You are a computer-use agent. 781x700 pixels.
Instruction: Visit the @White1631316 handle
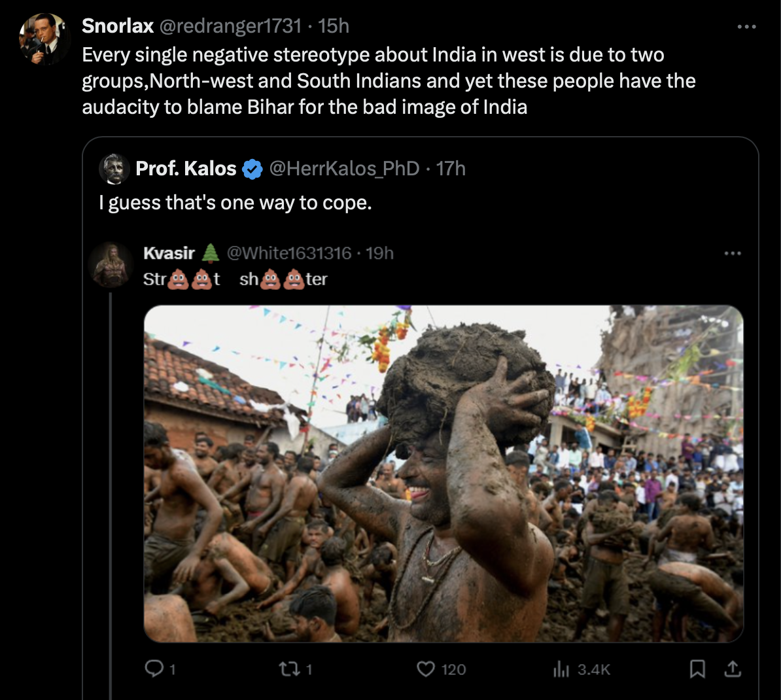289,253
